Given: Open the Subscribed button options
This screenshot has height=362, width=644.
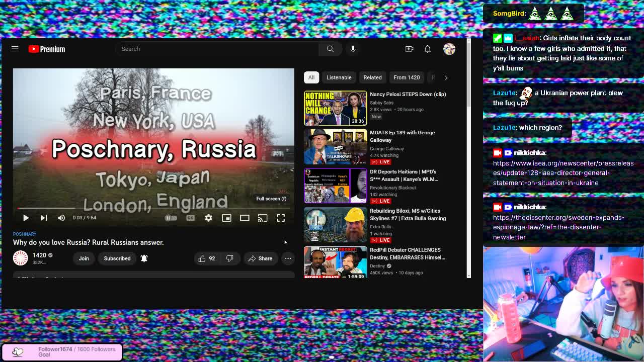Looking at the screenshot, I should pos(117,258).
